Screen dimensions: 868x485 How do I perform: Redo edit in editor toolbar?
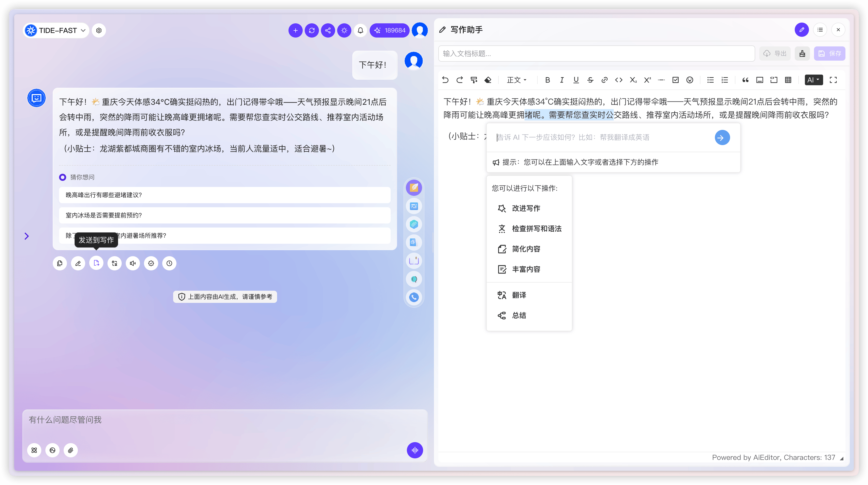pos(460,80)
